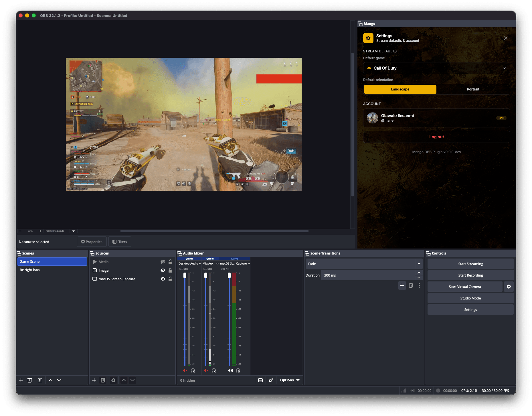Hide the Image source

click(163, 270)
